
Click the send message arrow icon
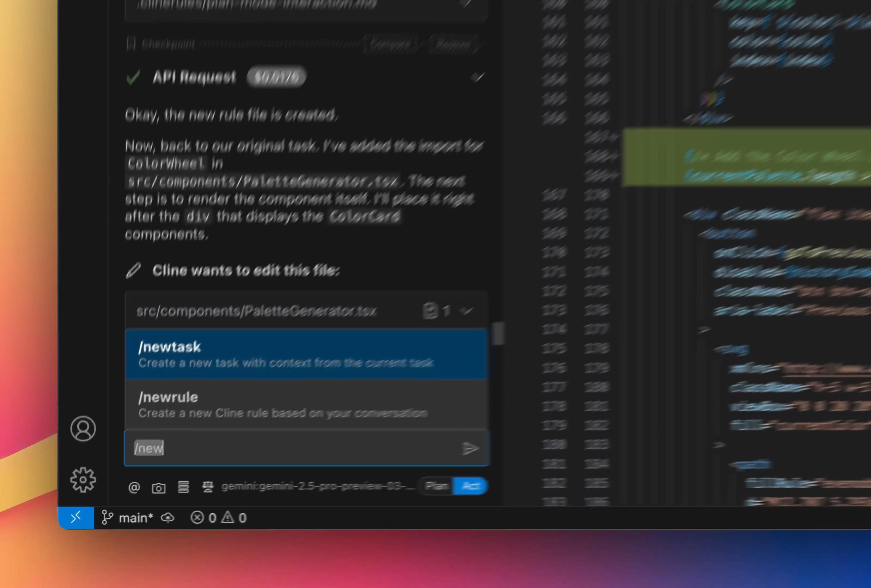[470, 448]
